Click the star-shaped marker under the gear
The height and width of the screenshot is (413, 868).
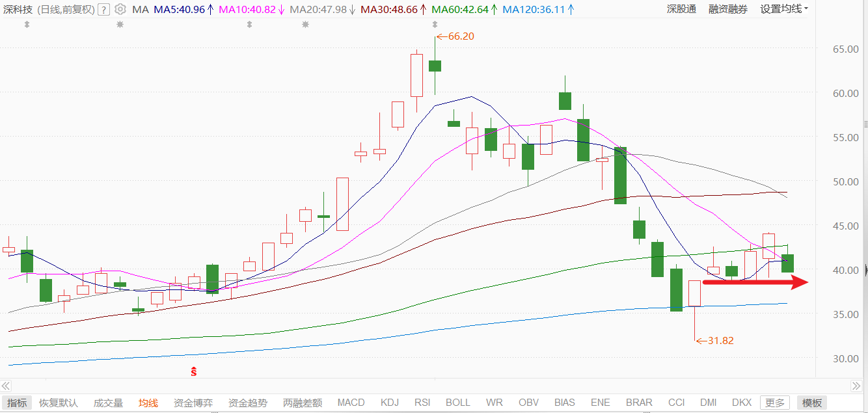click(120, 24)
